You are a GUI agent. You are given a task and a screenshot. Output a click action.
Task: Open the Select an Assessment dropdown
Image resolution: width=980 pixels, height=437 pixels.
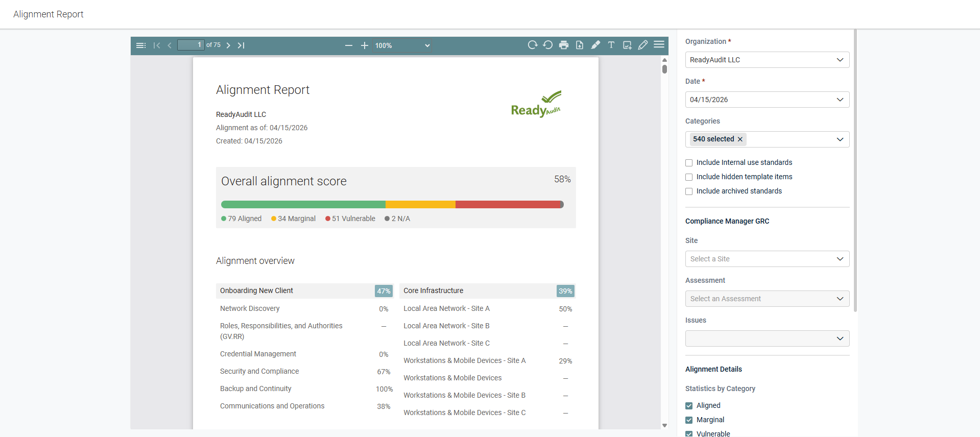pyautogui.click(x=767, y=299)
